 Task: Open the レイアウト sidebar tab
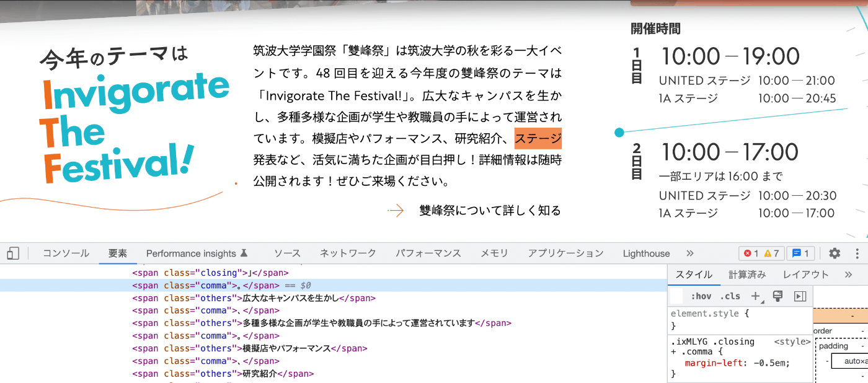pyautogui.click(x=805, y=275)
